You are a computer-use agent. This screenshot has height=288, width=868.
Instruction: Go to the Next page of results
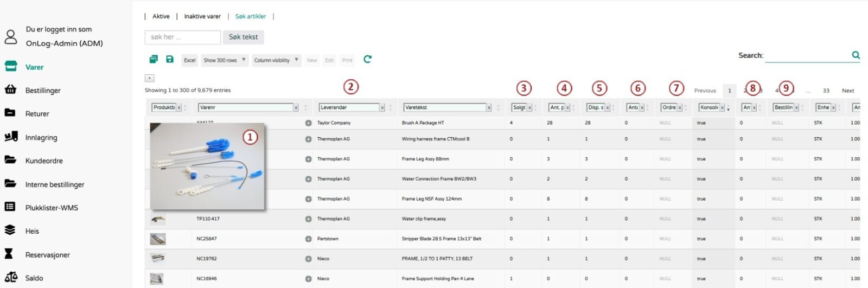coord(848,91)
